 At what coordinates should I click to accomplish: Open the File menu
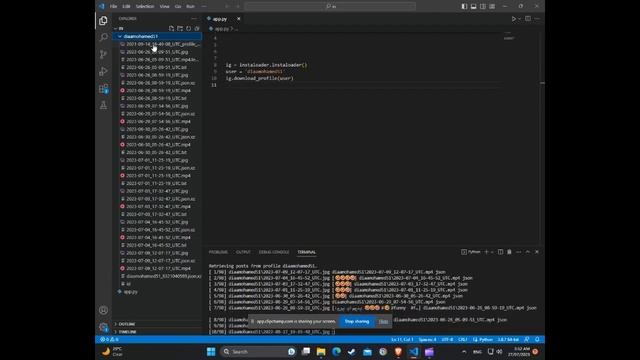coord(113,6)
